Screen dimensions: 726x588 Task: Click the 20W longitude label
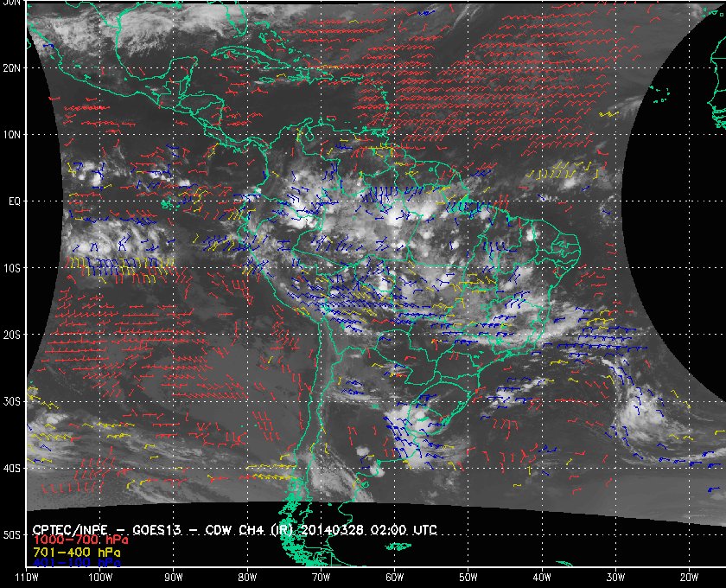click(x=689, y=578)
